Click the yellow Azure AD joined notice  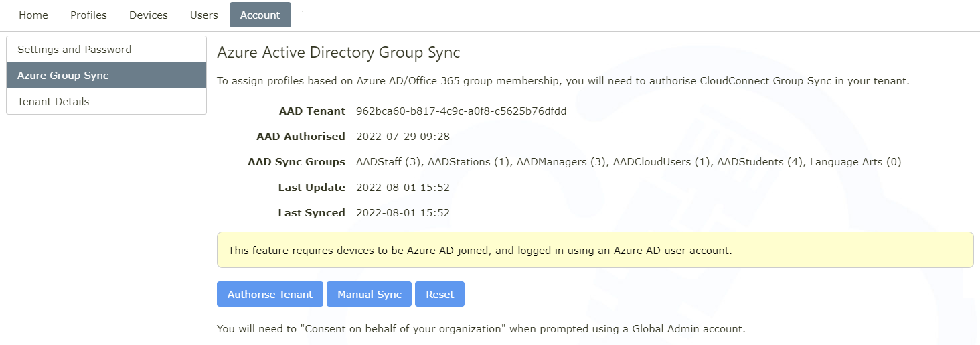594,251
